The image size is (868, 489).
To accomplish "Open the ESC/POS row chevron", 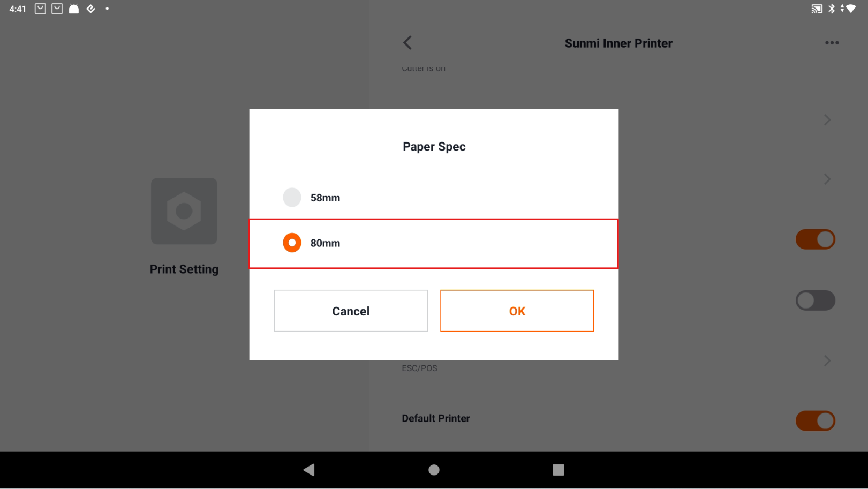I will [x=827, y=360].
